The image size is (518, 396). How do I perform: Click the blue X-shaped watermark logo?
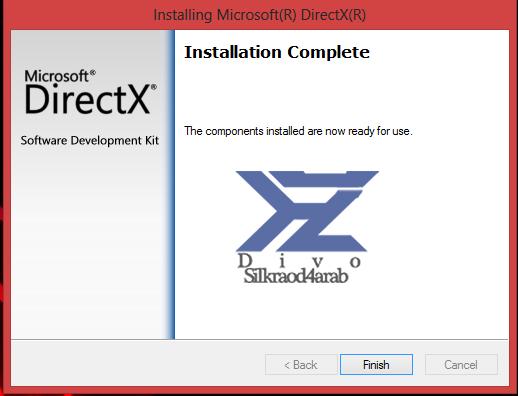(307, 211)
